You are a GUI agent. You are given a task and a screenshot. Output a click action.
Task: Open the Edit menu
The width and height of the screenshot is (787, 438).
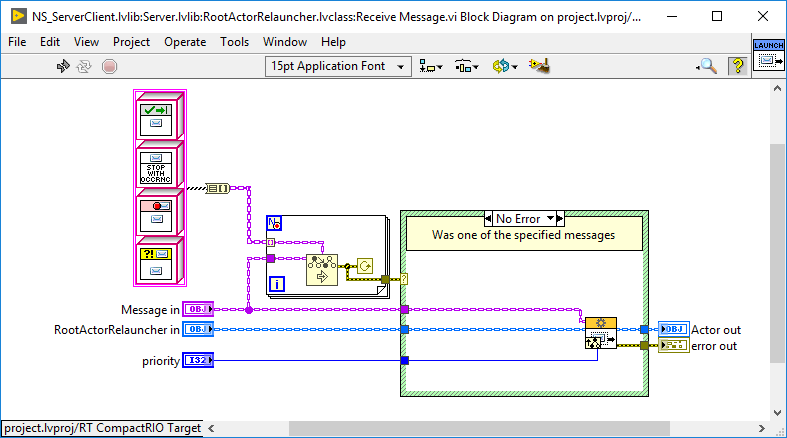click(50, 42)
